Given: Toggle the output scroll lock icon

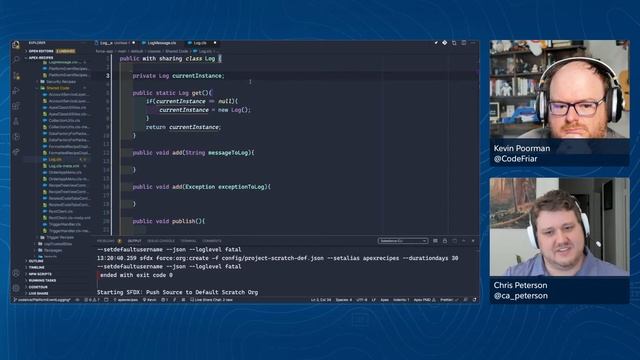Looking at the screenshot, I should pyautogui.click(x=444, y=241).
